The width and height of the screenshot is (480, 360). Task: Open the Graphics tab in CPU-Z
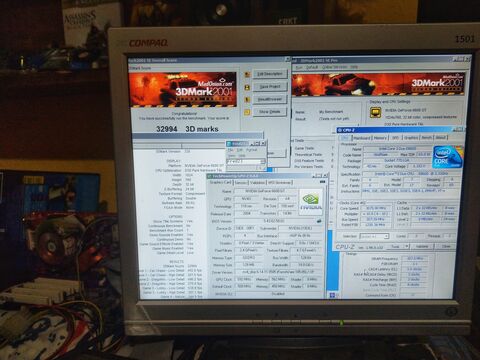[411, 138]
